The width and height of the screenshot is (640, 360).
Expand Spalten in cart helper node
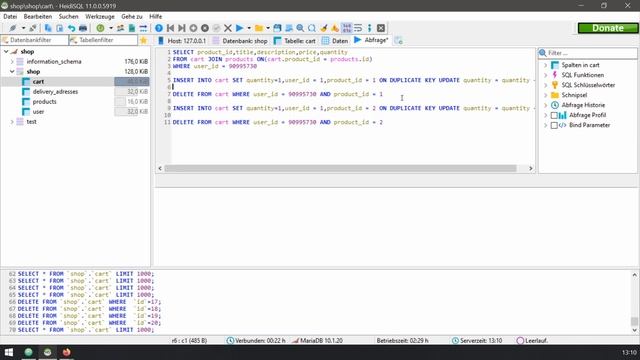coord(545,65)
